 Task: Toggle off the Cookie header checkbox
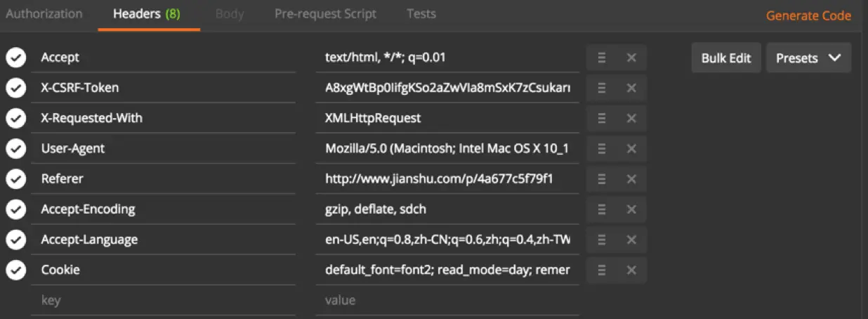coord(15,270)
